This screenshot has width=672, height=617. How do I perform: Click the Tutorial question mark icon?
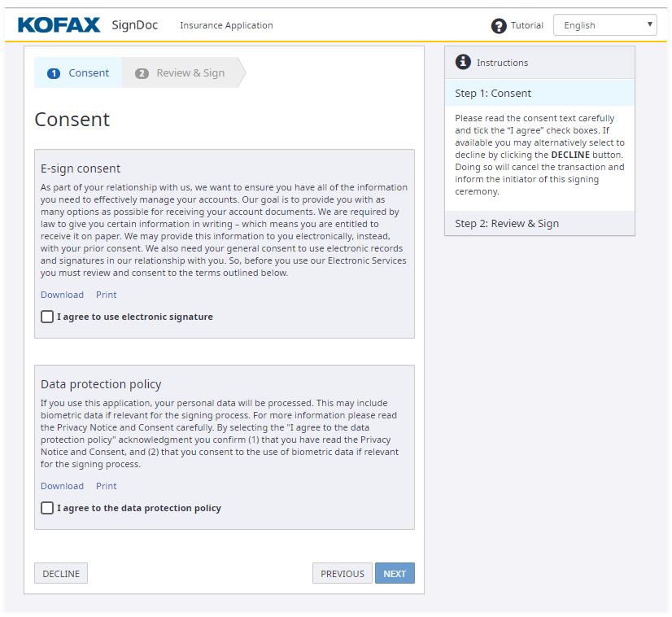[499, 26]
